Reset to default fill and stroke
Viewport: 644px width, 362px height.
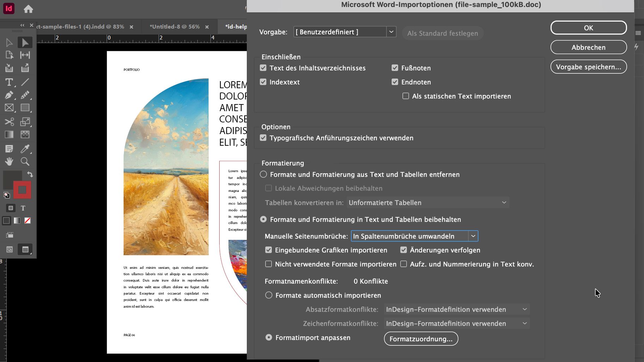tap(6, 195)
